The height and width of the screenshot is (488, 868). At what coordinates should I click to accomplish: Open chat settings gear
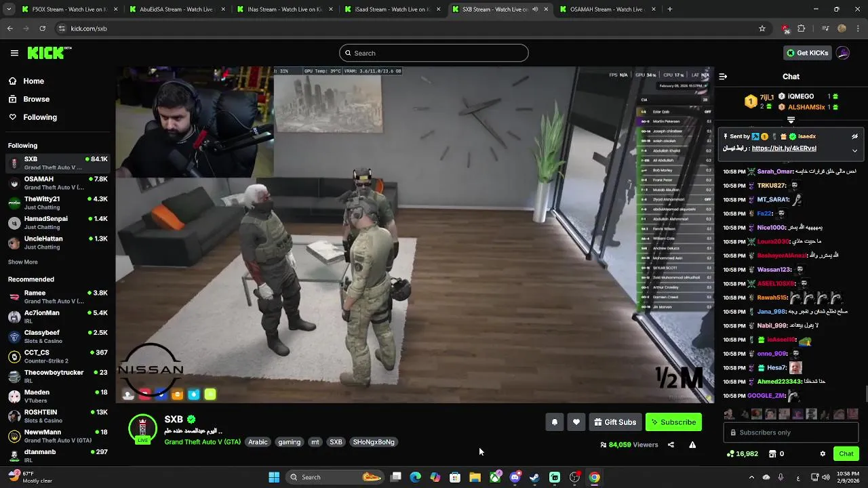(x=823, y=453)
